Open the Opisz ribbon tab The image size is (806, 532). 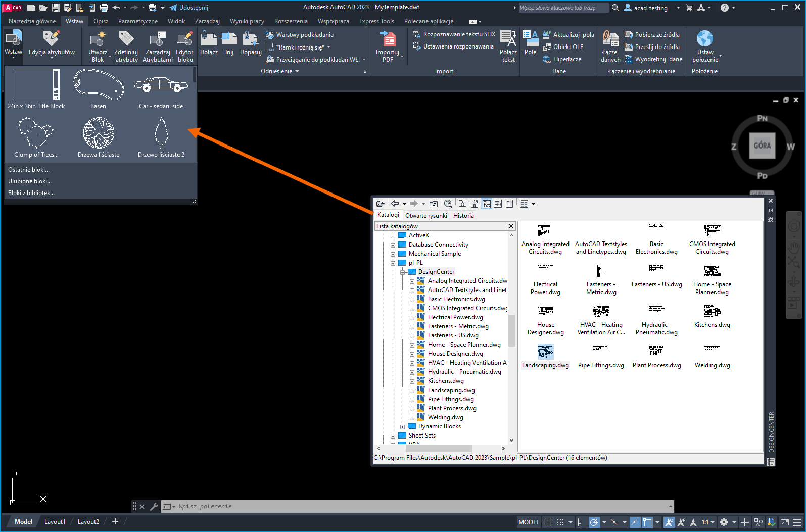coord(101,21)
